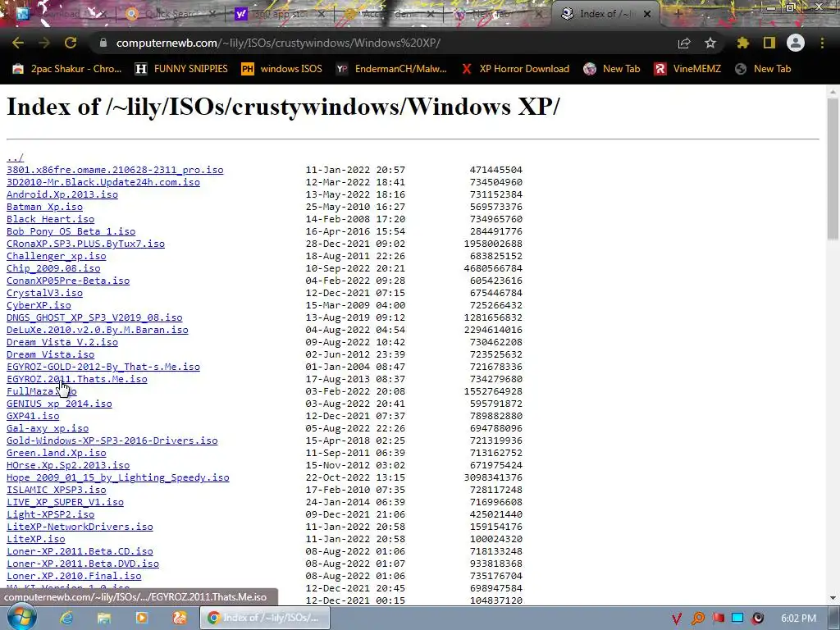
Task: View site info via the padlock icon
Action: [103, 43]
